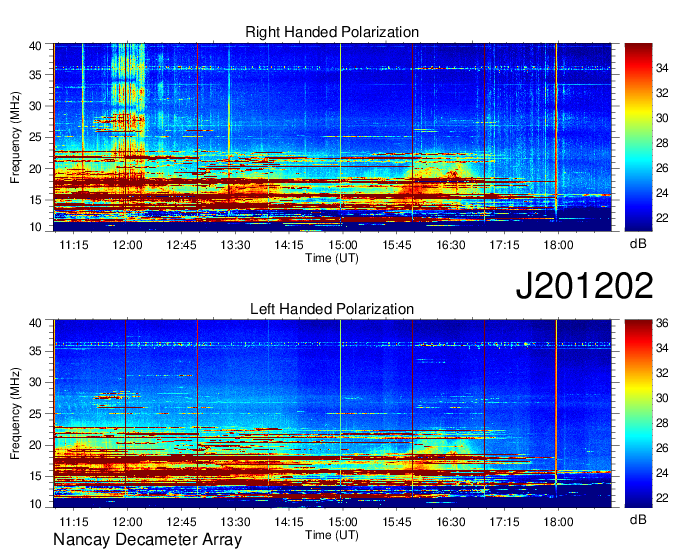The height and width of the screenshot is (552, 680).
Task: Click the '40' frequency tick on the top plot
Action: [35, 46]
